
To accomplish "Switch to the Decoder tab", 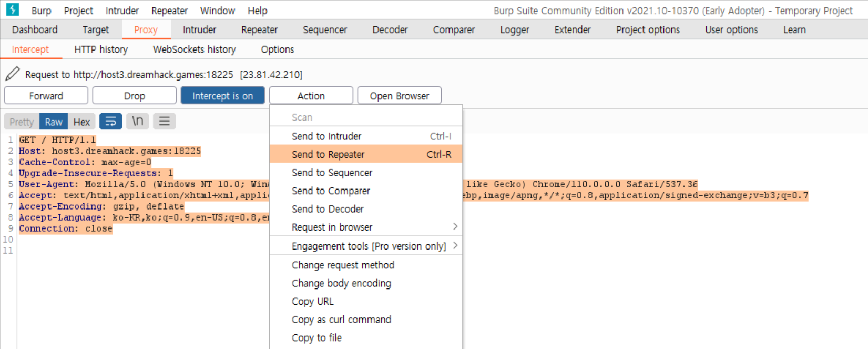I will 390,30.
